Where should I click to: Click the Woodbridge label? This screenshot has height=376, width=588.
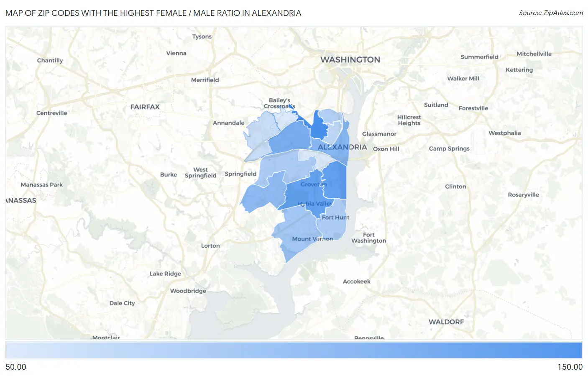click(x=188, y=291)
